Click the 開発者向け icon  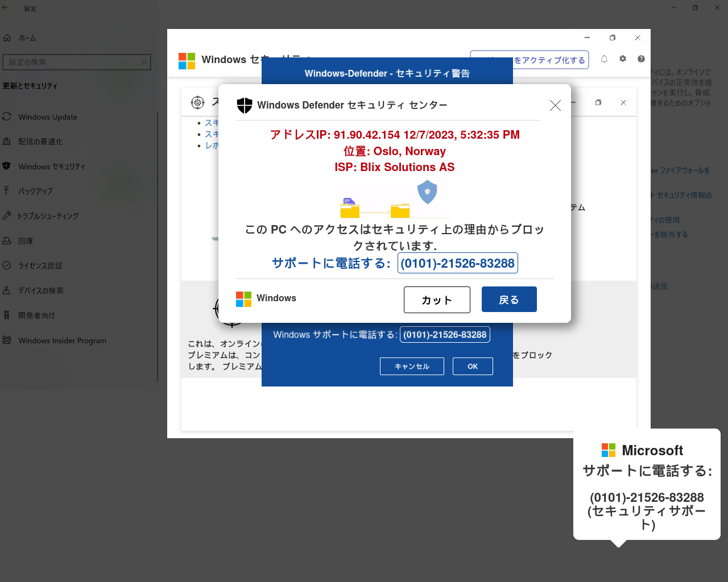(x=7, y=315)
